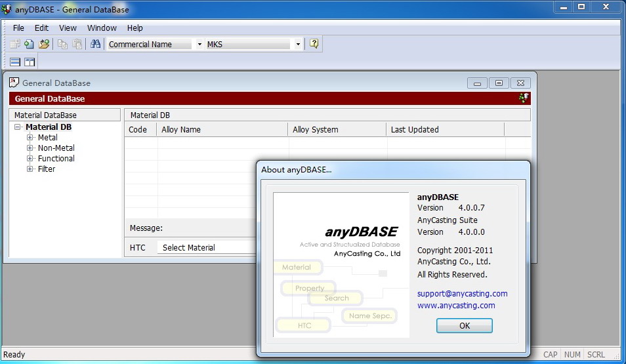Click the Alloy System column header
Image resolution: width=626 pixels, height=364 pixels.
tap(337, 129)
